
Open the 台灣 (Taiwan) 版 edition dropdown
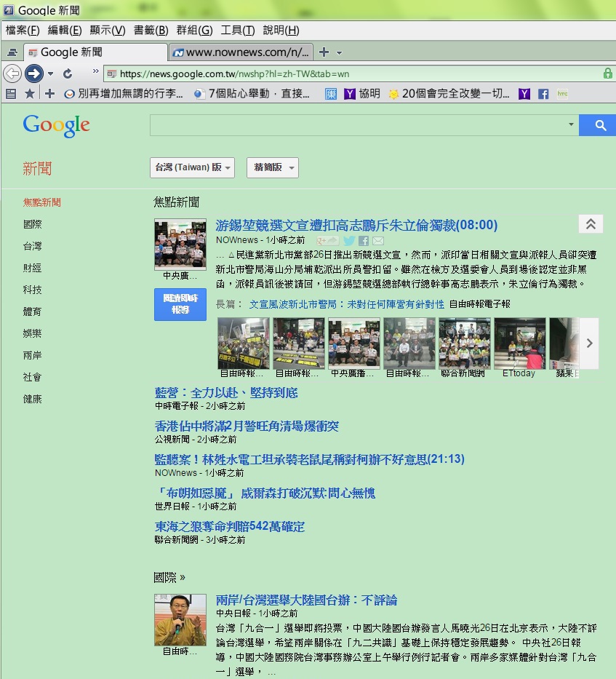point(192,167)
